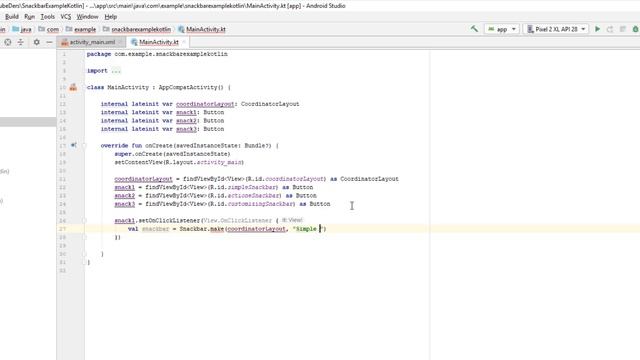This screenshot has height=360, width=640.
Task: Open the Window menu
Action: (87, 17)
